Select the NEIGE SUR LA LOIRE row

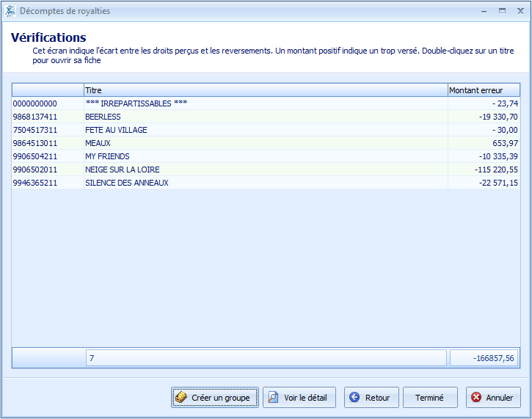pos(122,170)
